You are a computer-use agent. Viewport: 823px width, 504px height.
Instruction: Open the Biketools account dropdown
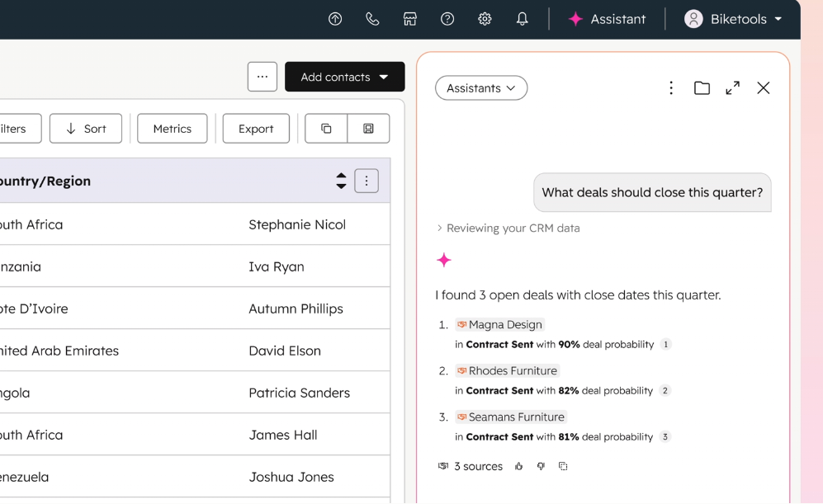[x=733, y=20]
